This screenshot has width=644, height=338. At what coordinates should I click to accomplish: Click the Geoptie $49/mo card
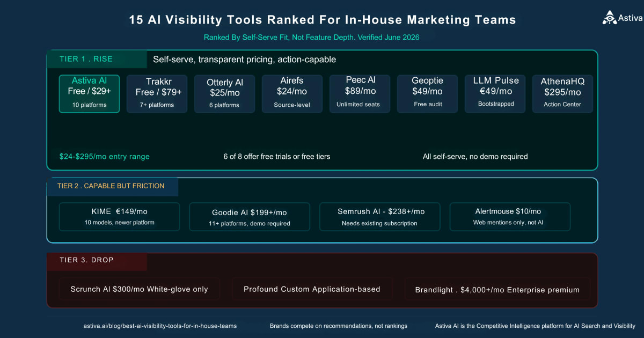427,94
